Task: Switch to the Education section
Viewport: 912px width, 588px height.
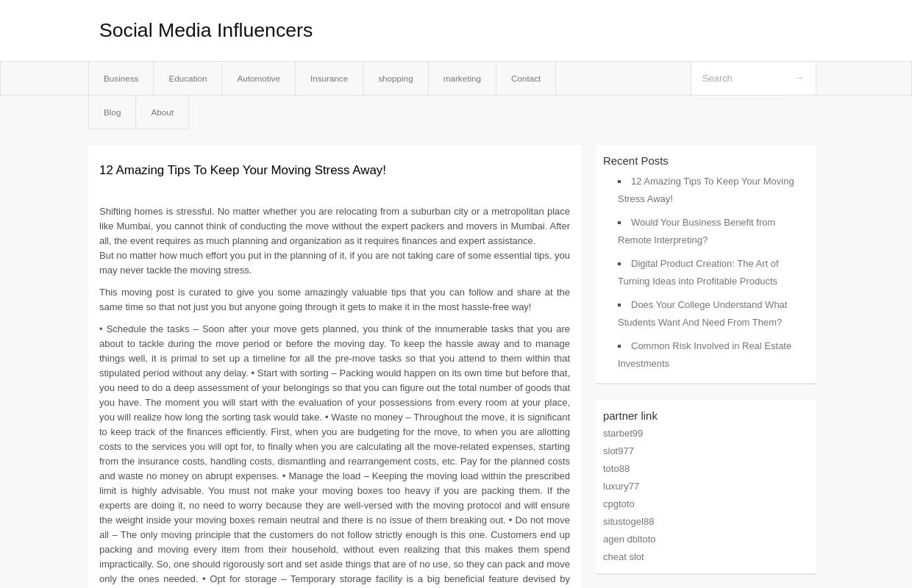Action: (188, 78)
